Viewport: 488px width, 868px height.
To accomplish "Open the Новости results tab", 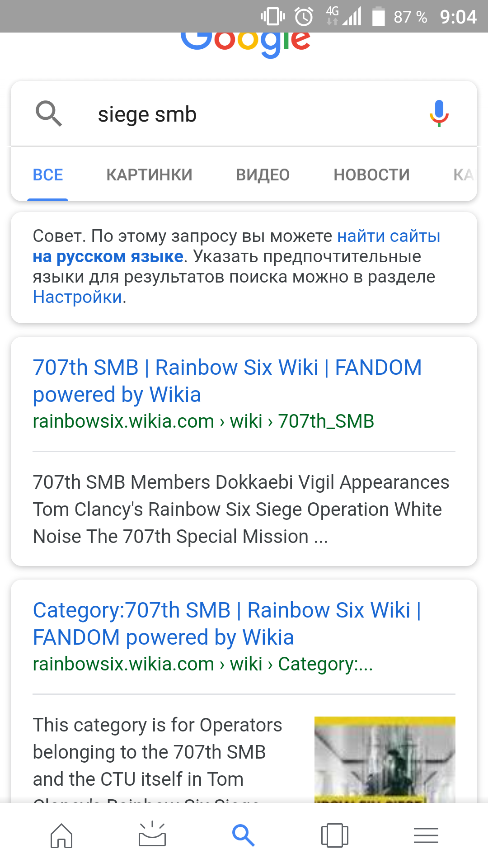I will [x=371, y=175].
